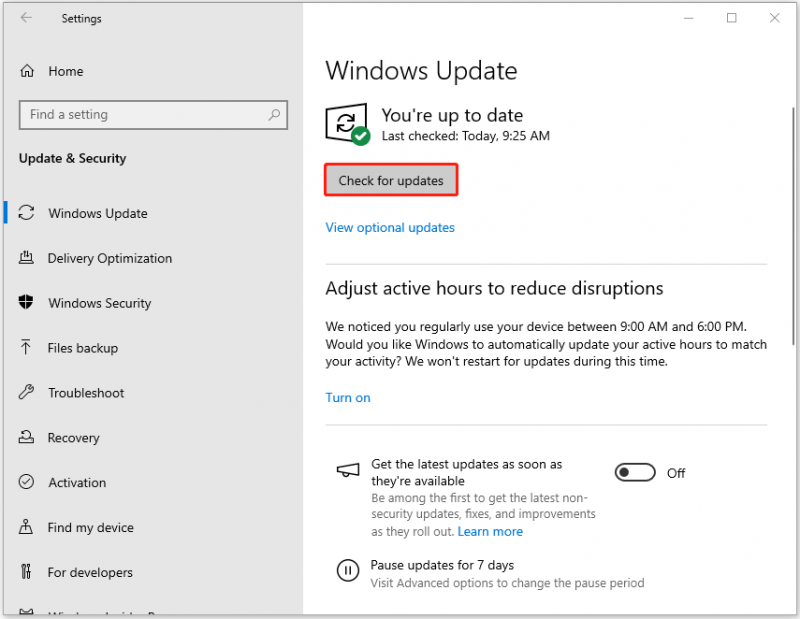
Task: Click 'Last checked: Today, 9:25 AM' text
Action: 466,136
